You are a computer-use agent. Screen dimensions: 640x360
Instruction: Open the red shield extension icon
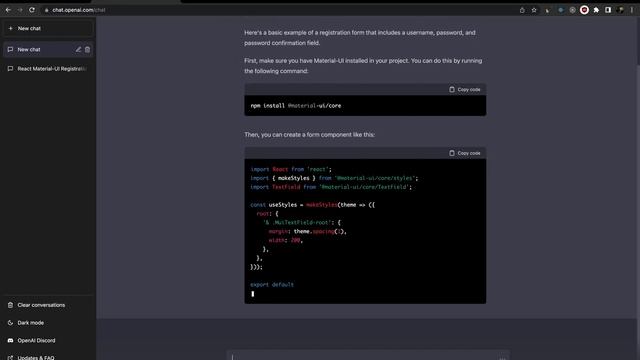pos(584,10)
